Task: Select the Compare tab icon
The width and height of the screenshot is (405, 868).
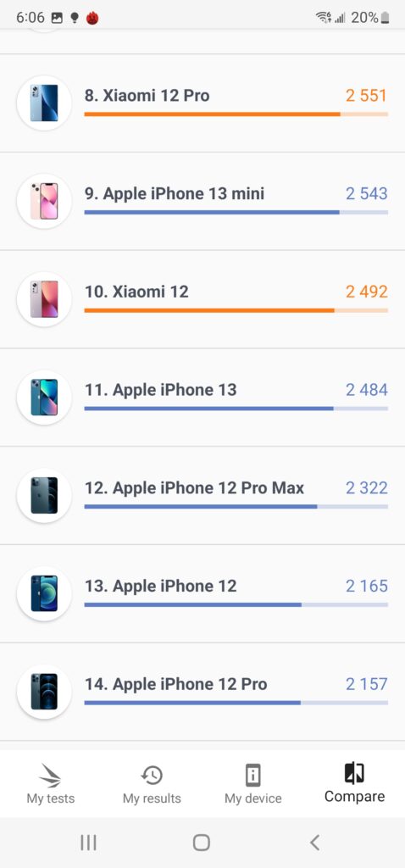Action: point(354,773)
